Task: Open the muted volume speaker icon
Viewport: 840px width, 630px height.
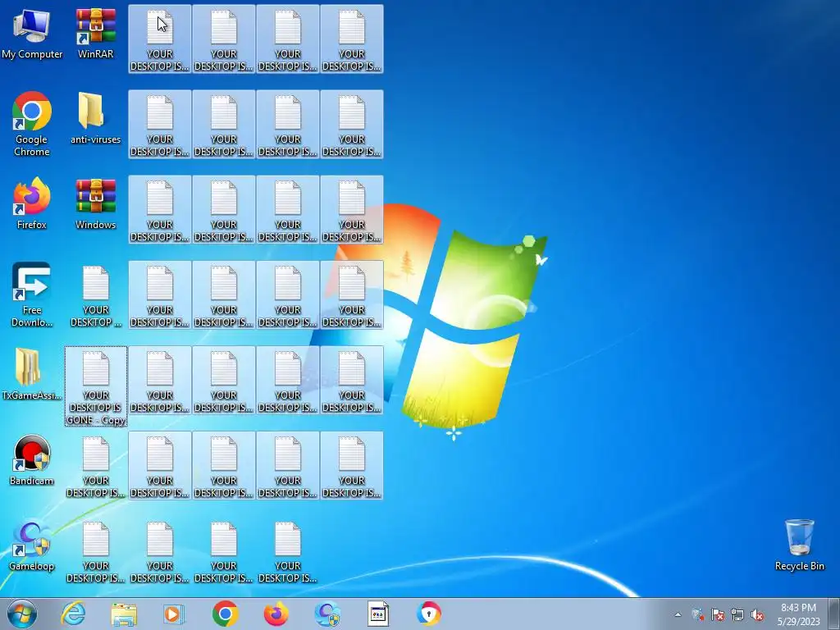Action: 757,614
